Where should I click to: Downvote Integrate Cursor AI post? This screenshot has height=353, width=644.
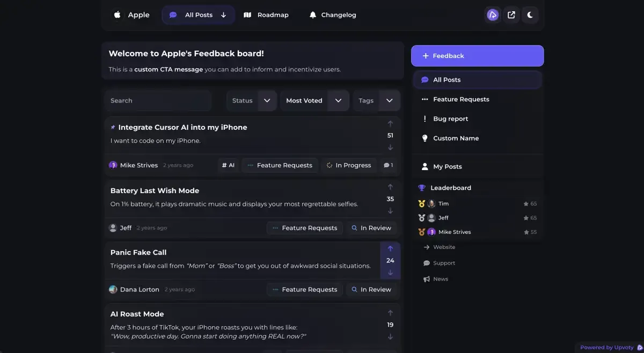390,147
